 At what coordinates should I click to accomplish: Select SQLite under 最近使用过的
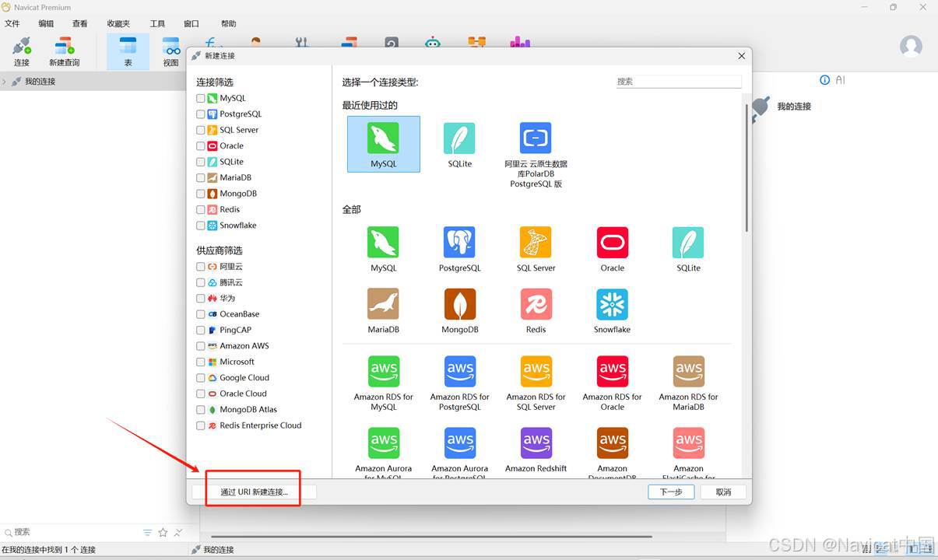(x=459, y=145)
